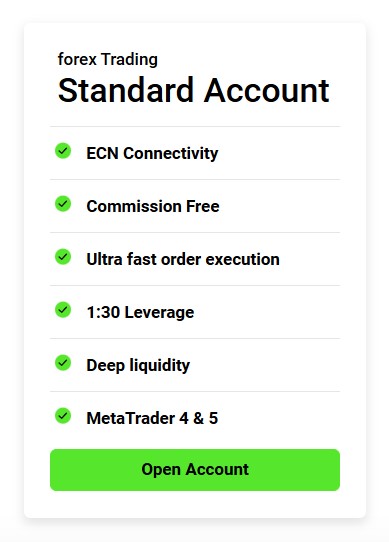Click the green checkmark beside ECN Connectivity
Viewport: 389px width, 542px height.
[63, 151]
